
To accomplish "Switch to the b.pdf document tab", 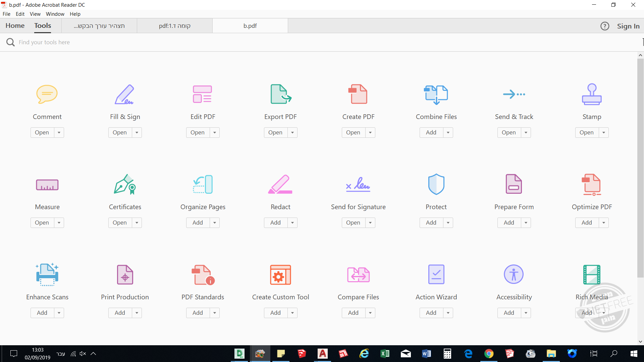I will coord(250,25).
